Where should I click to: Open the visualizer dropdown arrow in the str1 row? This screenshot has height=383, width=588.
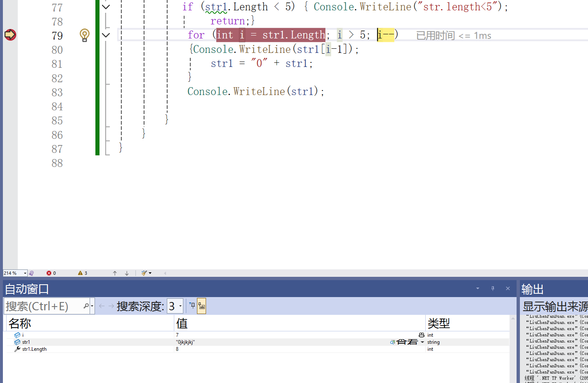pos(422,342)
